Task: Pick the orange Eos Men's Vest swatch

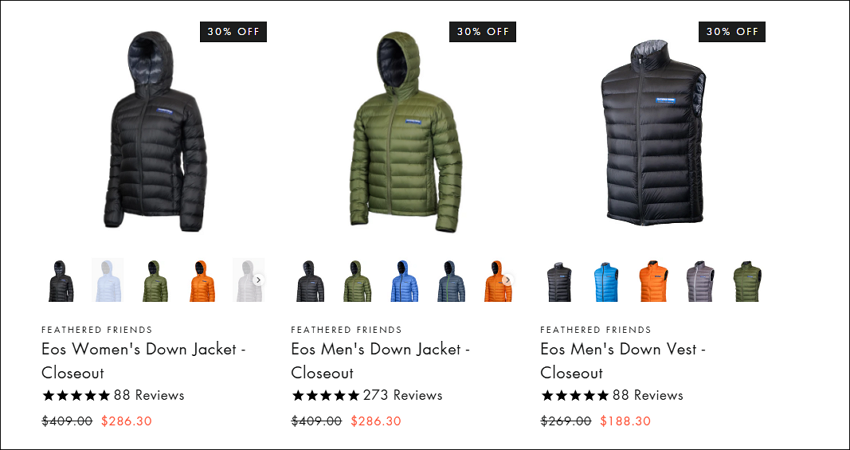Action: tap(653, 281)
